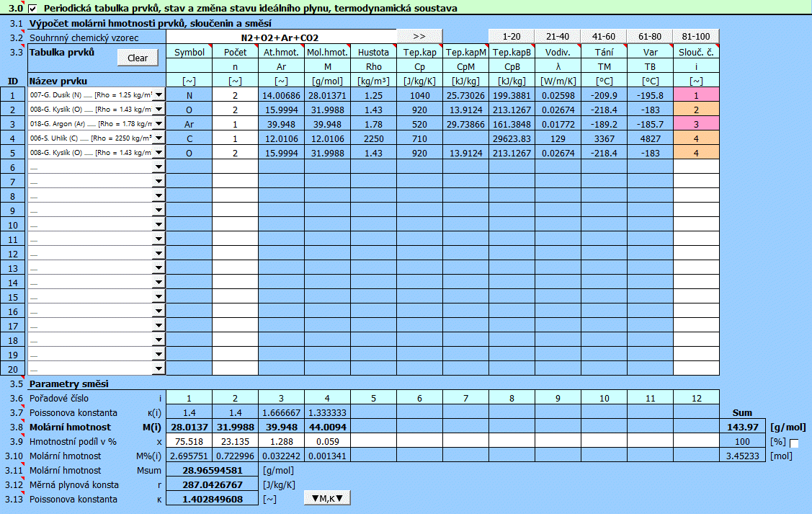Screen dimensions: 812x514
Task: Click the chemical formula field N2+O2+Ar+CO2
Action: click(281, 37)
